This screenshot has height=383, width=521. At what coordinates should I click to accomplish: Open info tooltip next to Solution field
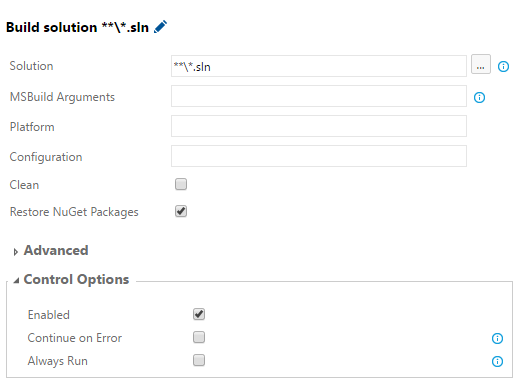(x=503, y=66)
